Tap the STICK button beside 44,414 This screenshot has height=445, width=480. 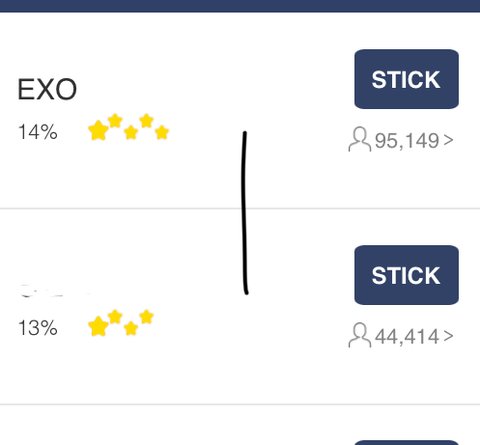click(x=406, y=275)
